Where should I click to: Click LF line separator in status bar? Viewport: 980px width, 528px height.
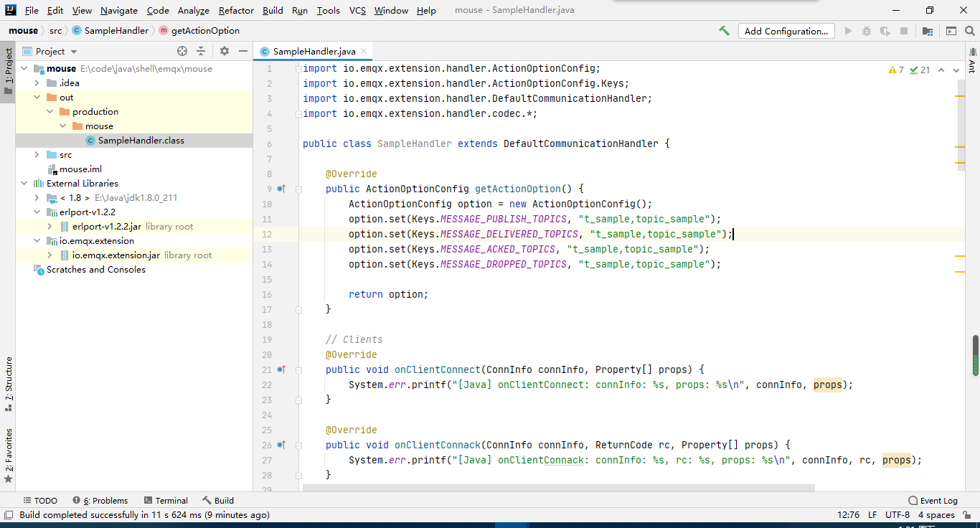[x=872, y=515]
